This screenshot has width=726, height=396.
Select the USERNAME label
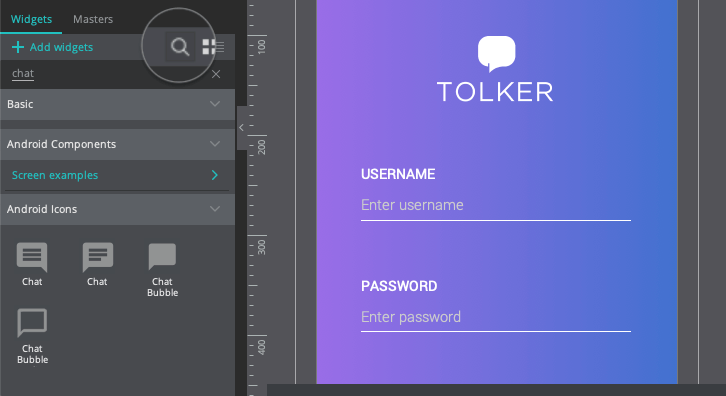[x=398, y=174]
